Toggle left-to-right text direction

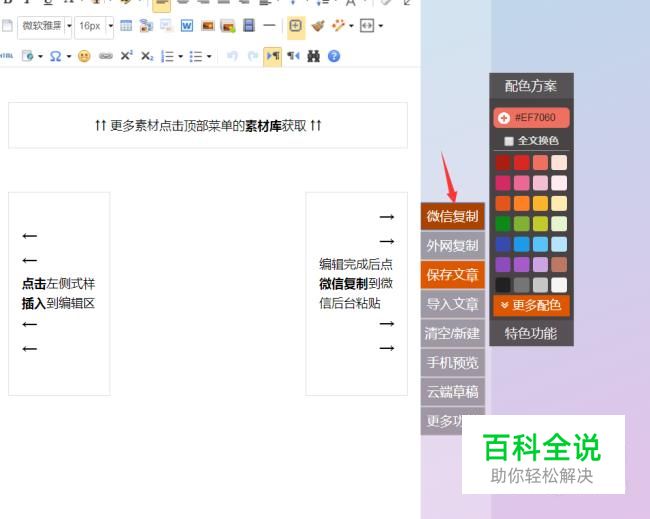click(x=273, y=56)
